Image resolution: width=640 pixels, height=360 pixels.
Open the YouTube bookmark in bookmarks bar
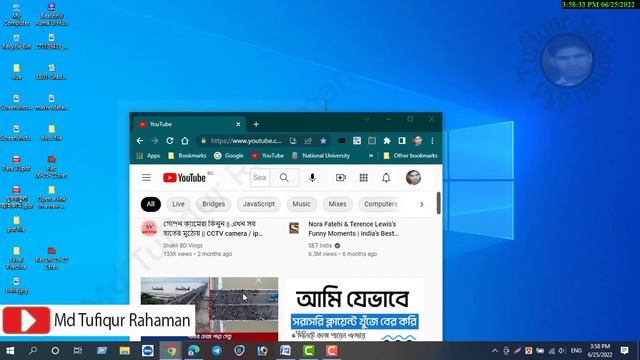click(267, 156)
